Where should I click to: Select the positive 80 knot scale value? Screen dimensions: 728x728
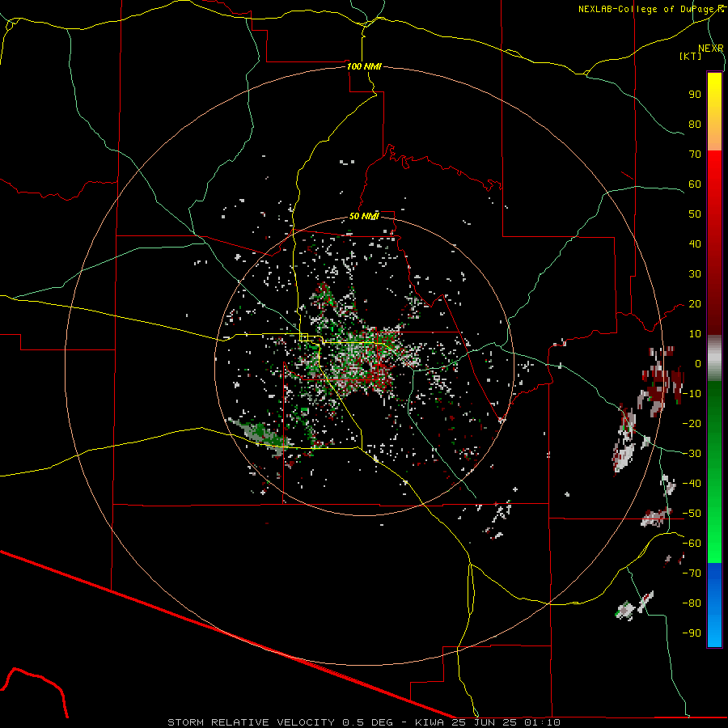pos(695,124)
